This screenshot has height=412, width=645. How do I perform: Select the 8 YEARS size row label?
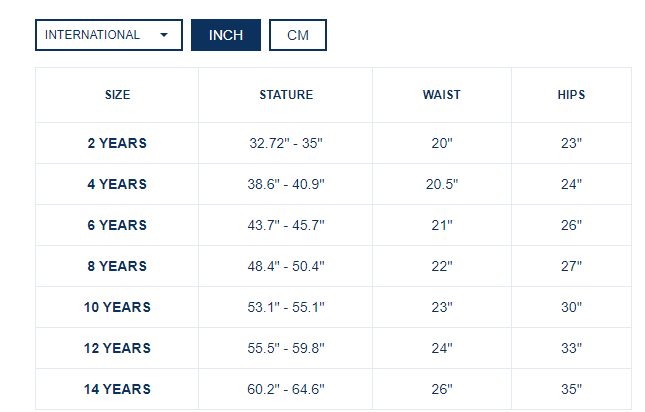coord(117,266)
